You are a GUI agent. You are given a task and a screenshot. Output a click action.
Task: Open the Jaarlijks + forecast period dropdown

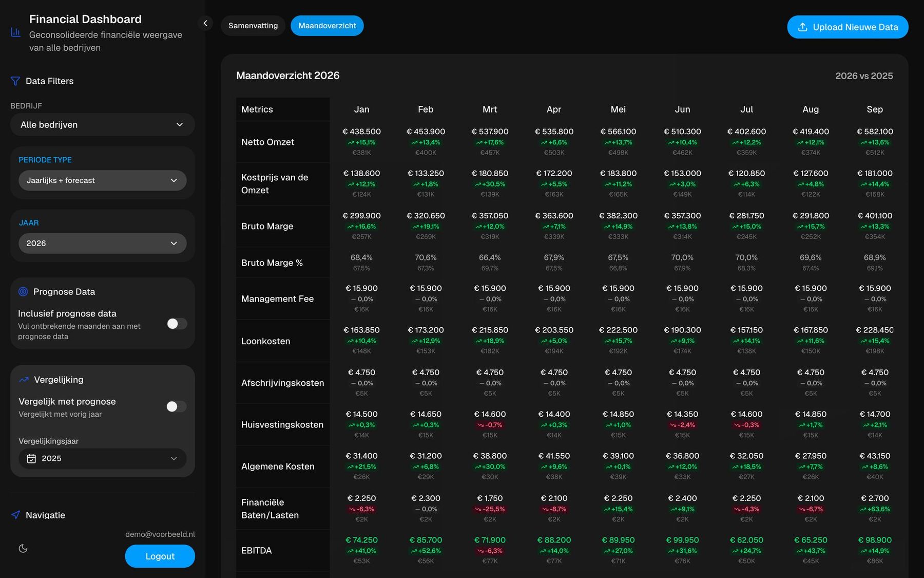click(x=103, y=180)
